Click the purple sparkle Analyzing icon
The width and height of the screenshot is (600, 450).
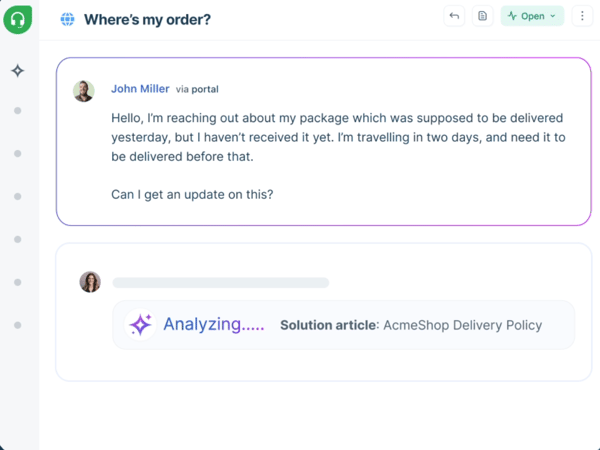pyautogui.click(x=140, y=325)
